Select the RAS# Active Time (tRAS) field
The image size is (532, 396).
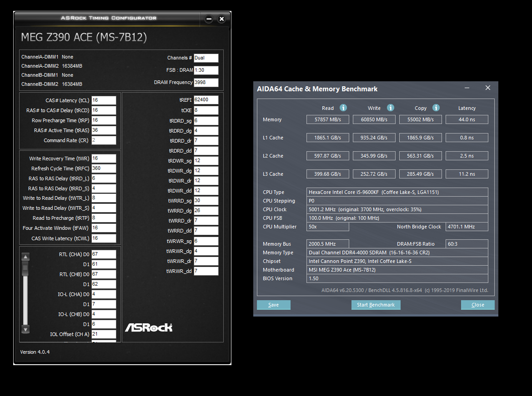pos(104,130)
